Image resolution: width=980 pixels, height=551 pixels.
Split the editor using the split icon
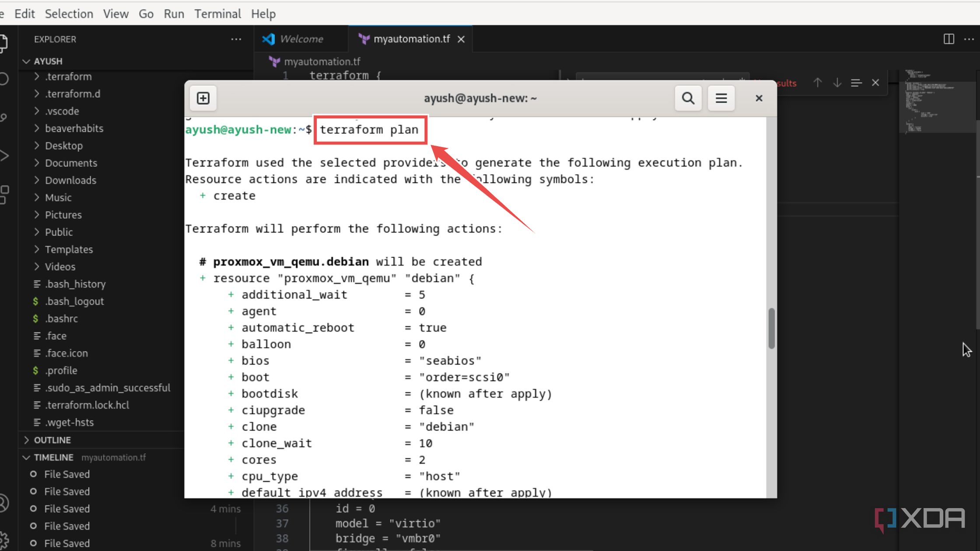coord(948,39)
